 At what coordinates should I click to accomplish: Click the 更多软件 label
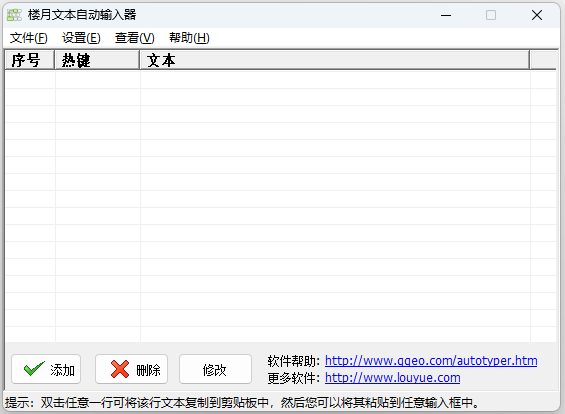click(293, 378)
